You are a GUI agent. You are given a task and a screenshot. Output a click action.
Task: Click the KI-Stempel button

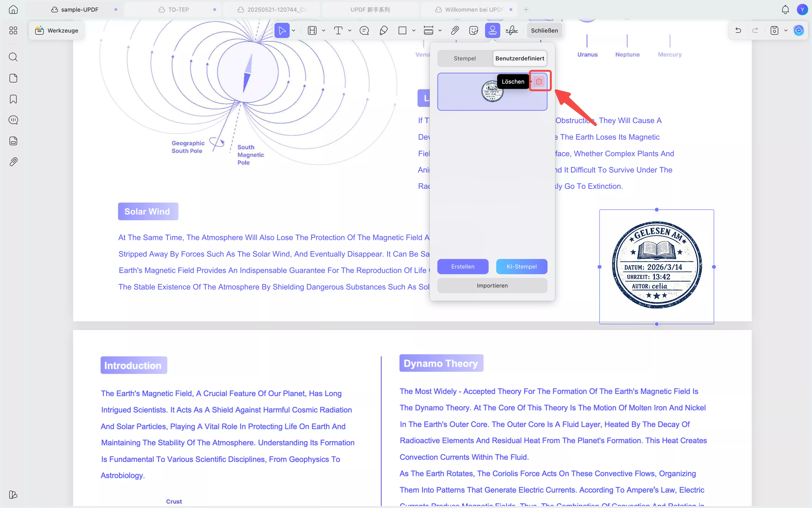tap(521, 266)
